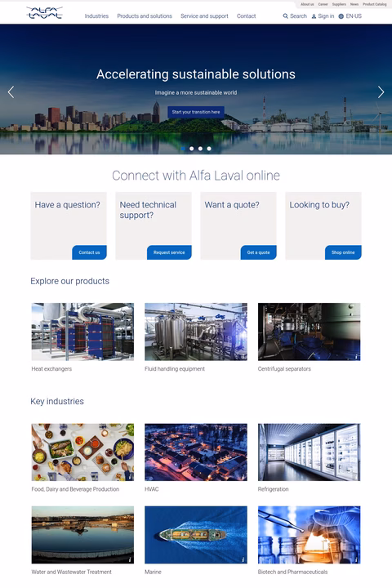392x588 pixels.
Task: Click the Key industries heading
Action: [x=57, y=402]
